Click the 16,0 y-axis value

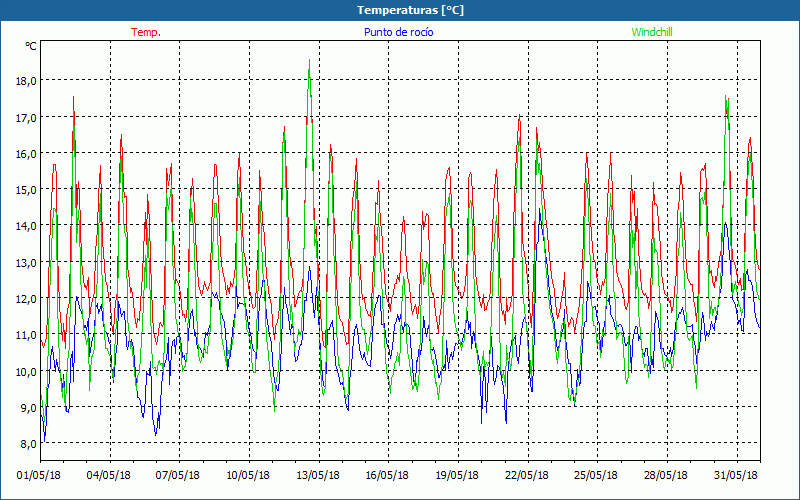click(x=26, y=154)
